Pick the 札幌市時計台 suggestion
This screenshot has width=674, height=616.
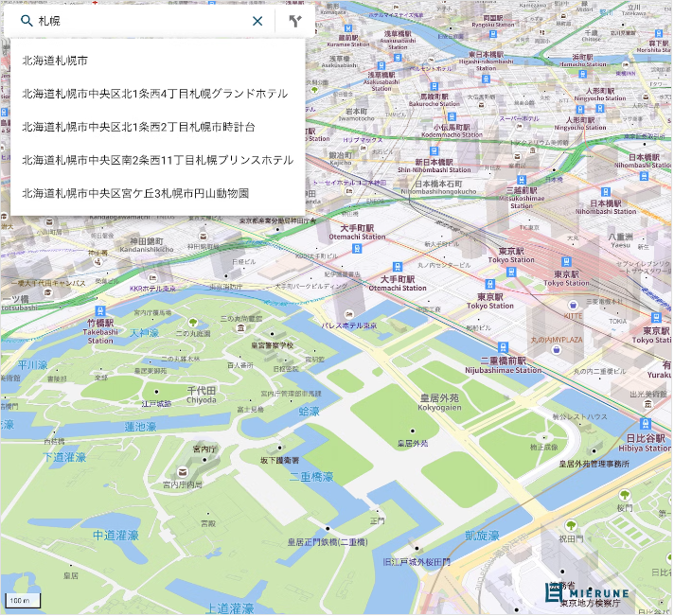click(x=138, y=127)
